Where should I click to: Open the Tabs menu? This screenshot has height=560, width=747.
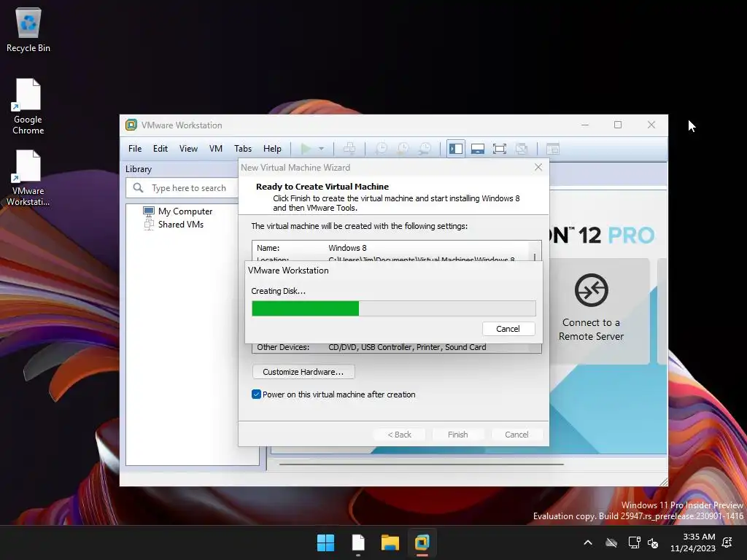242,149
